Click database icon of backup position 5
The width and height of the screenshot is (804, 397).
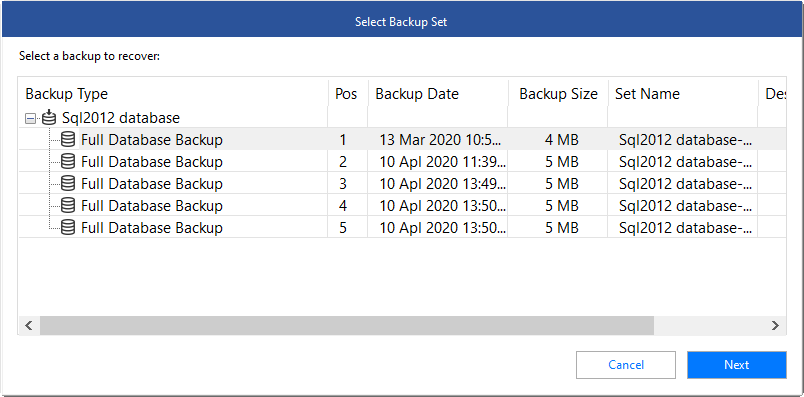(x=68, y=228)
